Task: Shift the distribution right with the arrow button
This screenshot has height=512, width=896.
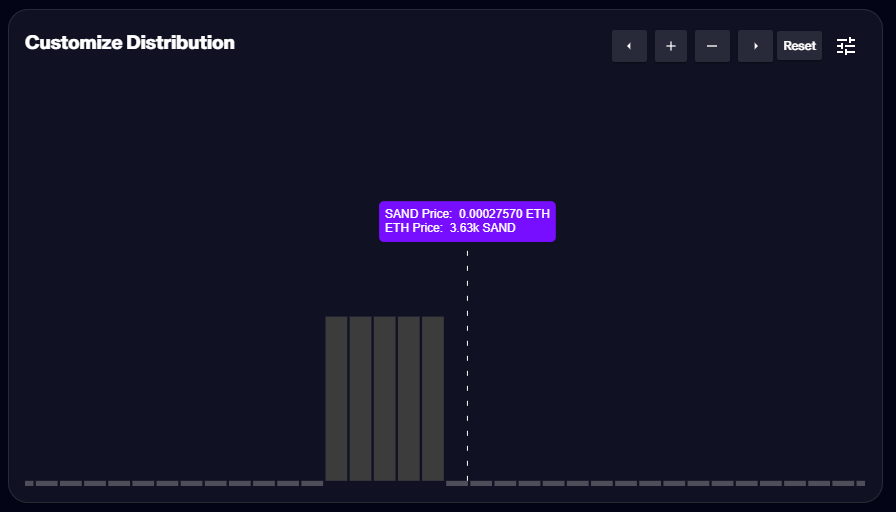Action: pos(755,46)
